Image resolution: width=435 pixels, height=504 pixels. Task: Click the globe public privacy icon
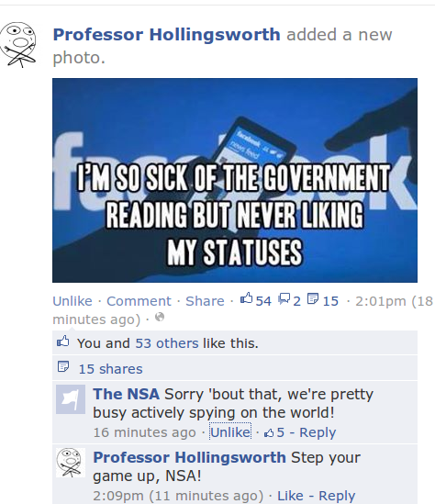point(160,318)
